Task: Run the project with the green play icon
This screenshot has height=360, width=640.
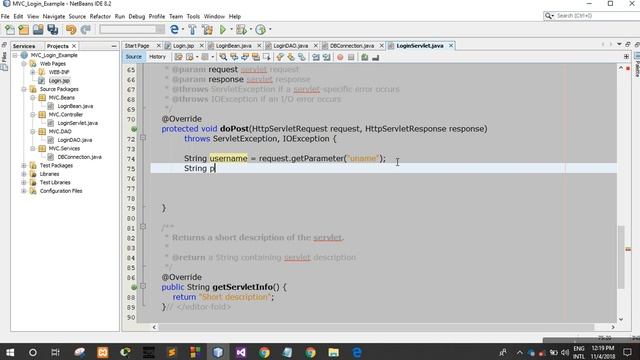Action: click(223, 29)
